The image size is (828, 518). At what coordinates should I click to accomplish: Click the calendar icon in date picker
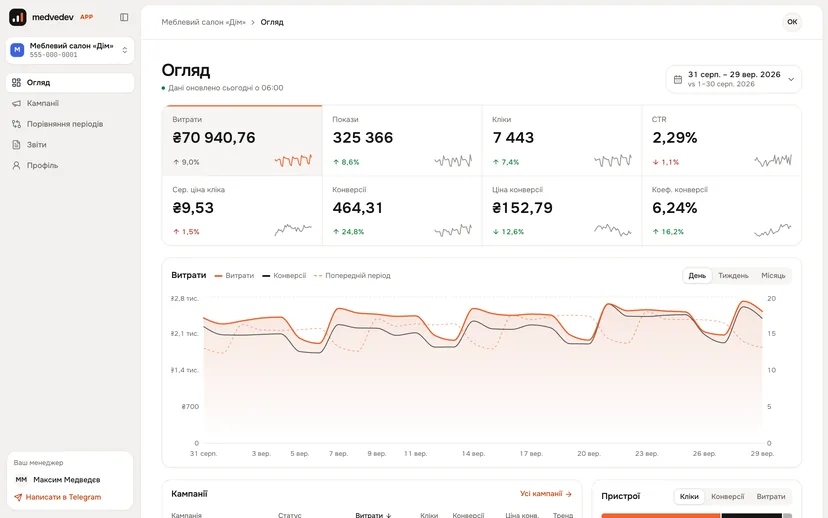point(678,79)
